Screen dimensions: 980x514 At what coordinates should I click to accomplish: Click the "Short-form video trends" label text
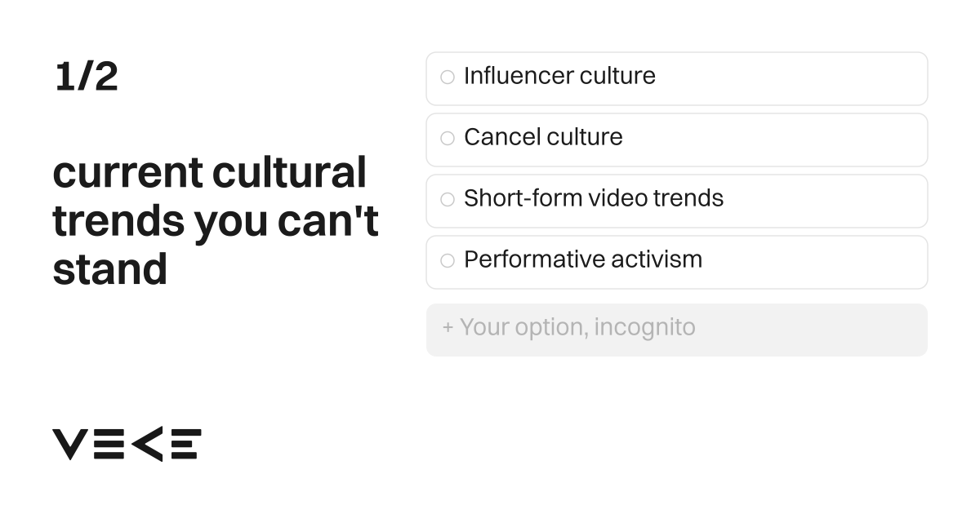point(594,198)
